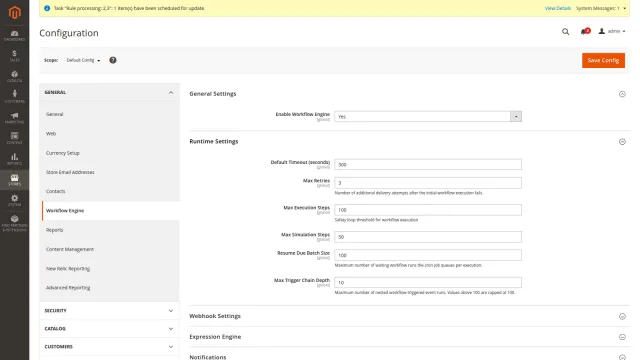Open the notifications bell icon
The width and height of the screenshot is (640, 360).
click(x=584, y=31)
